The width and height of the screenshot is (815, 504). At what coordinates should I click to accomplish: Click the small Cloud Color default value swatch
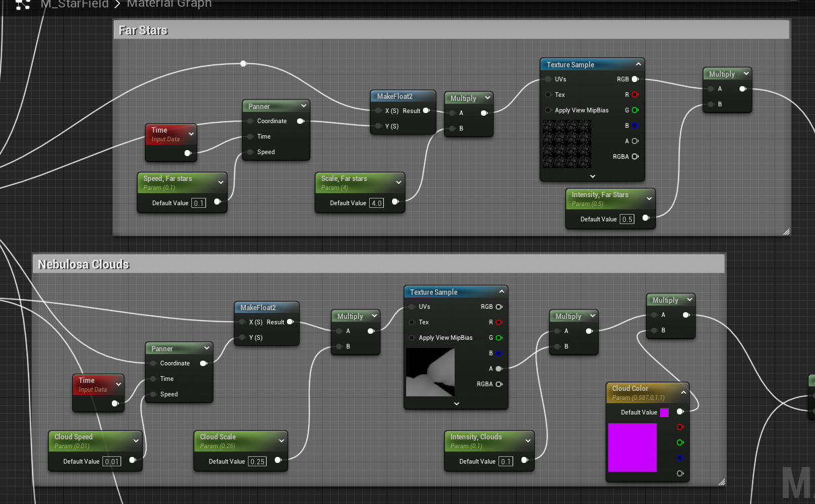coord(664,412)
